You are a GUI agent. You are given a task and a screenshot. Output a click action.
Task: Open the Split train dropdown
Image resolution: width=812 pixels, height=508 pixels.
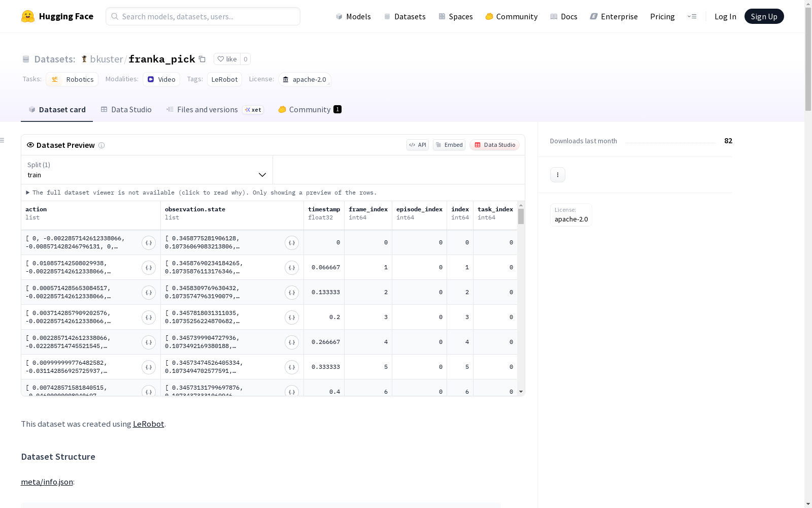[x=147, y=170]
